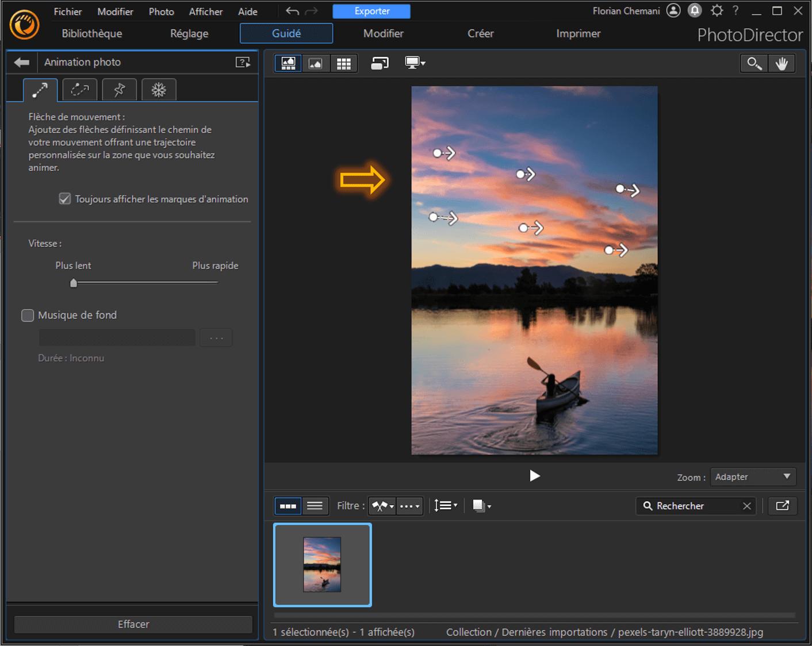The image size is (812, 646).
Task: Activate the magnifier zoom tool
Action: 754,63
